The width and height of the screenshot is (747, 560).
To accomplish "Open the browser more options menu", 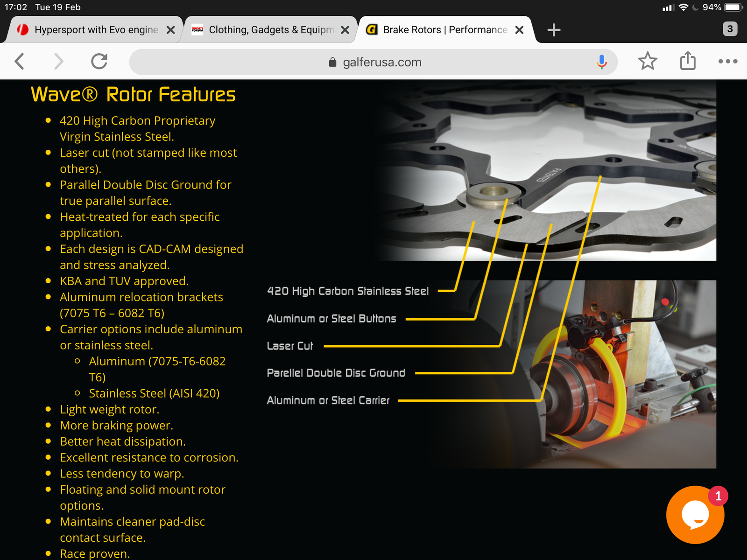I will pos(728,61).
